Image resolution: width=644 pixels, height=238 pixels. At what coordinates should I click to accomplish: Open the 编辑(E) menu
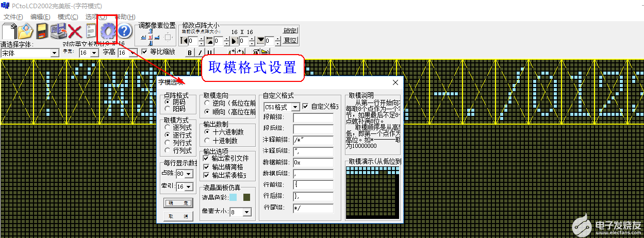(x=40, y=17)
